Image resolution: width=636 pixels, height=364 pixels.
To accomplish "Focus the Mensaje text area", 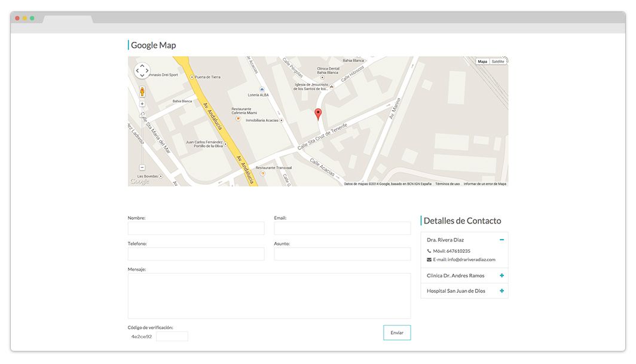I will (269, 296).
